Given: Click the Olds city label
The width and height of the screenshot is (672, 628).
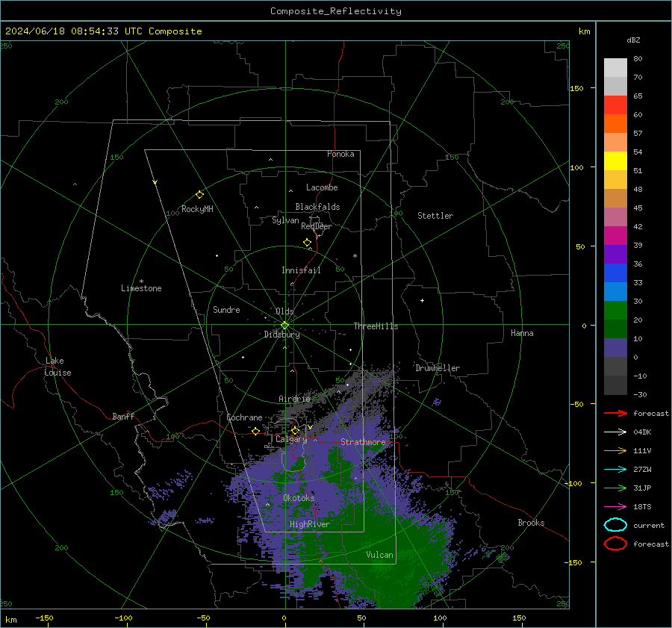Looking at the screenshot, I should (284, 311).
